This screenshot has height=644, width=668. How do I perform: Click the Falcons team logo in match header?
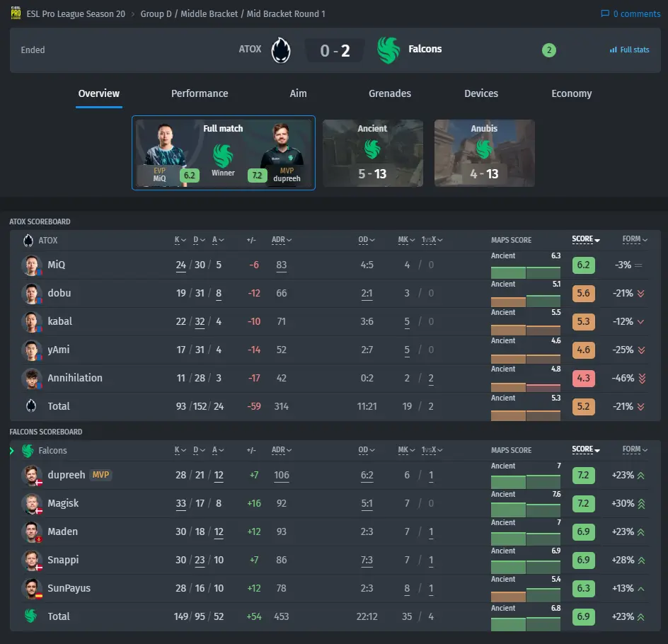(x=388, y=50)
